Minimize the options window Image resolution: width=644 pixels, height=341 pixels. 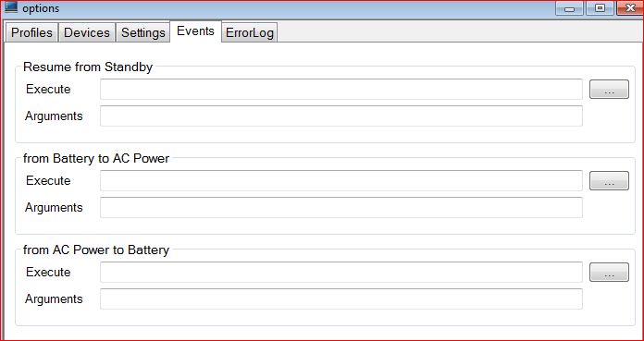pyautogui.click(x=569, y=8)
